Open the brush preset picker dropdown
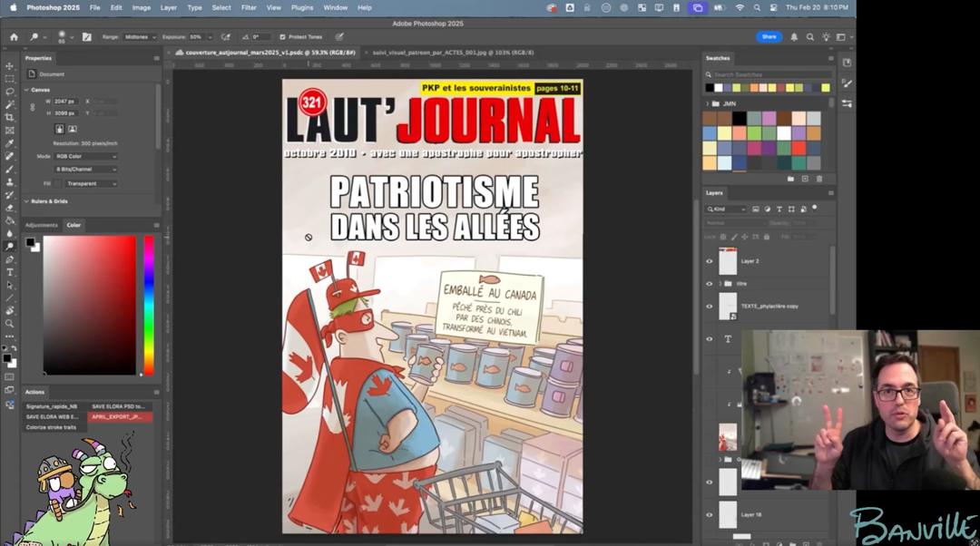This screenshot has width=980, height=546. 72,37
